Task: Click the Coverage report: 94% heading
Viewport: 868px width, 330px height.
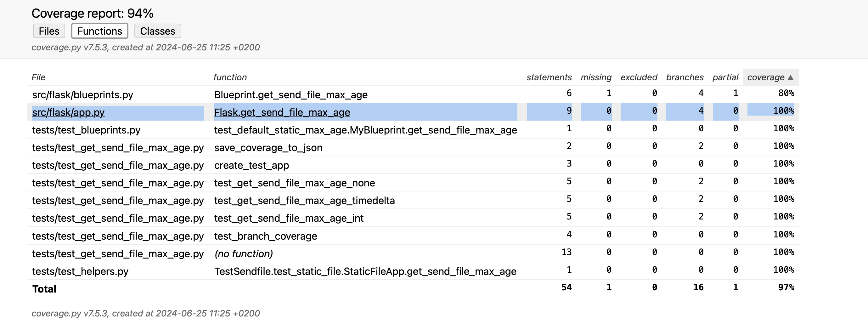Action: (x=92, y=13)
